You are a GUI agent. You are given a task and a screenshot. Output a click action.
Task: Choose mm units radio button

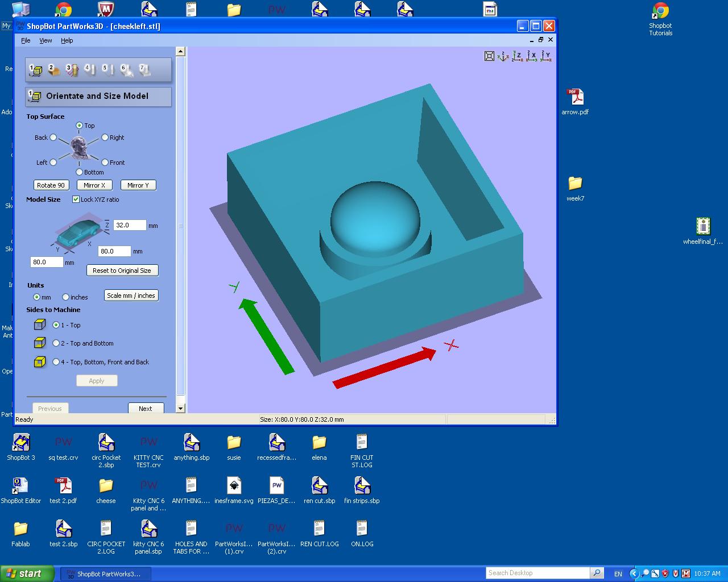coord(36,297)
